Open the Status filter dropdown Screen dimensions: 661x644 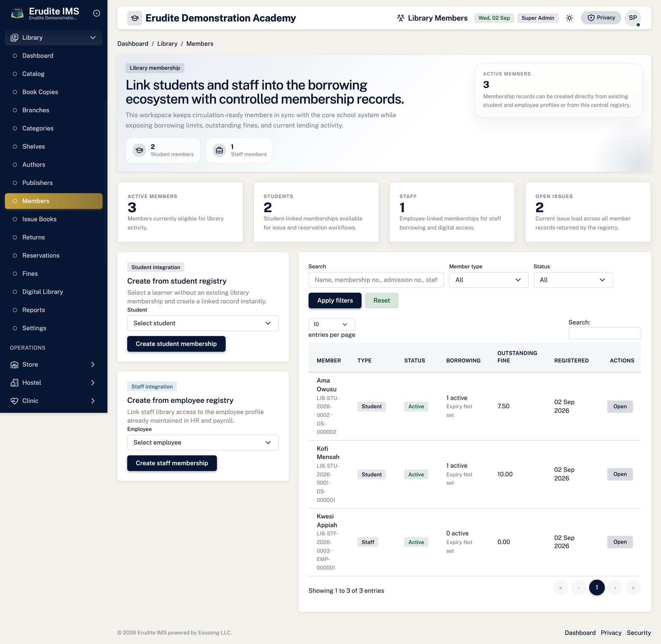pyautogui.click(x=573, y=280)
